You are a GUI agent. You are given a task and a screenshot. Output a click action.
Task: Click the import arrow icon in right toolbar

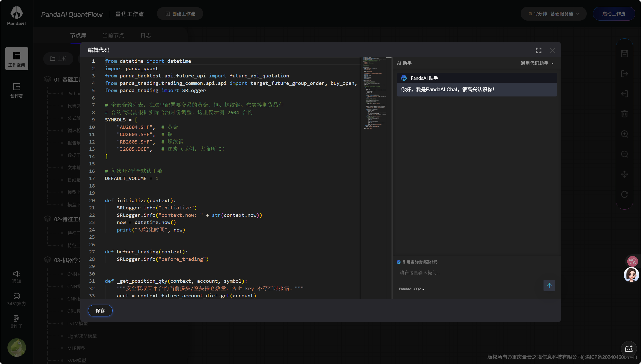(x=625, y=94)
